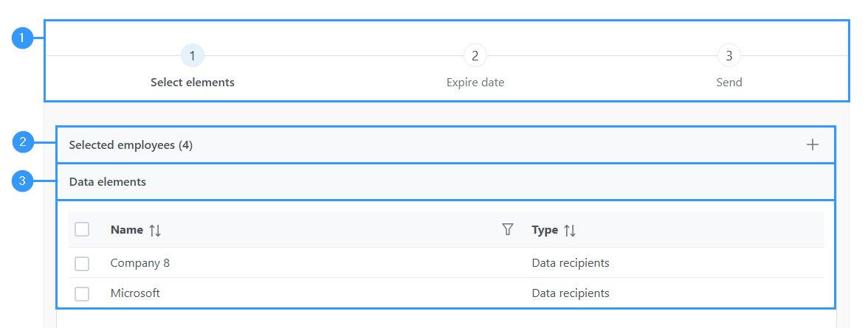Go to the Expire date step
Viewport: 868px width, 328px height.
coord(475,83)
